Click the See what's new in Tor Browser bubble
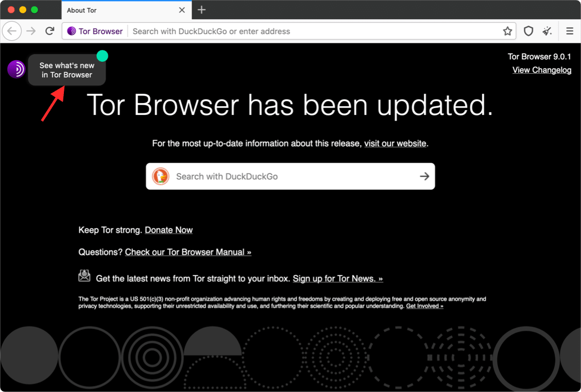This screenshot has width=581, height=392. point(67,70)
